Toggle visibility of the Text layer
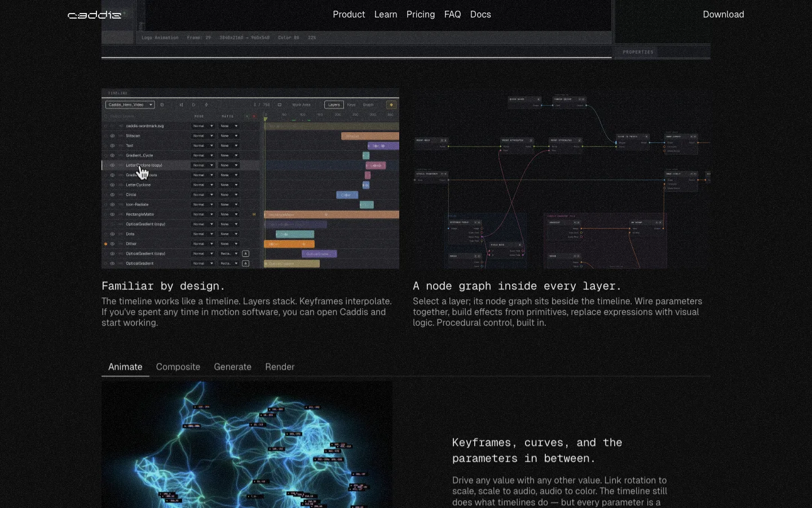The image size is (812, 508). tap(112, 146)
